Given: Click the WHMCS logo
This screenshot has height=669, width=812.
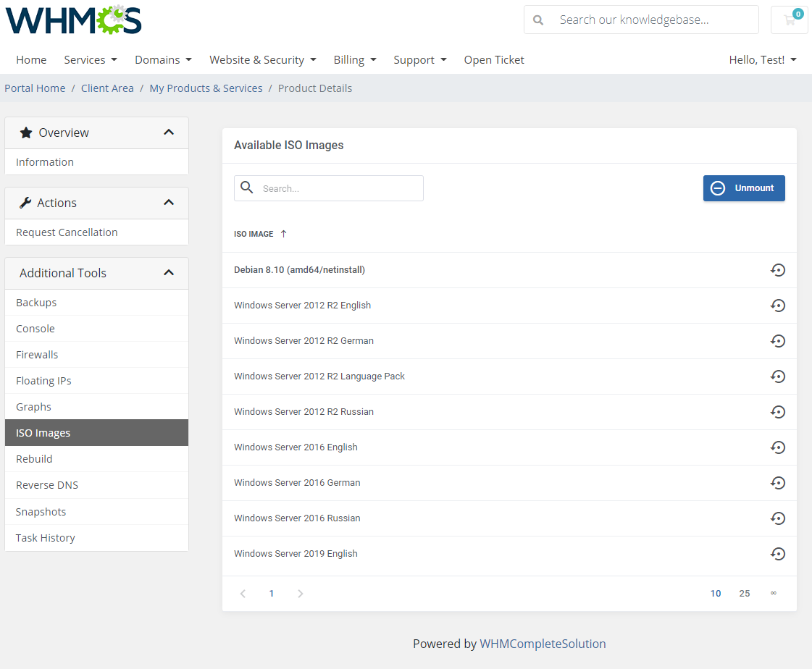Looking at the screenshot, I should pos(74,20).
